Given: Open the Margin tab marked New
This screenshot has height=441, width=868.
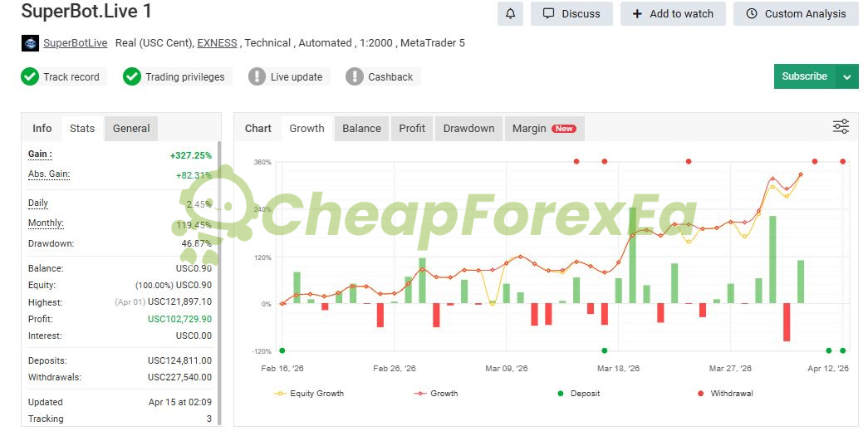Looking at the screenshot, I should click(544, 129).
